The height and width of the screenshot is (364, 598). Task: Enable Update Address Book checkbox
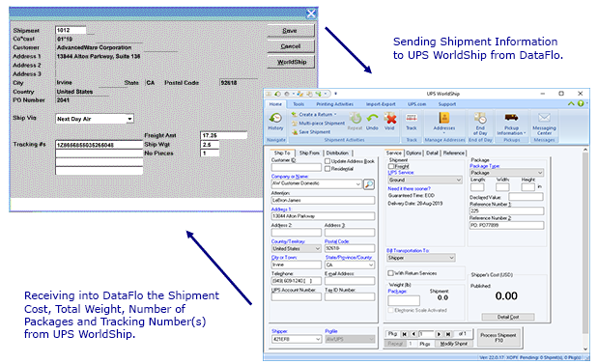click(x=327, y=161)
